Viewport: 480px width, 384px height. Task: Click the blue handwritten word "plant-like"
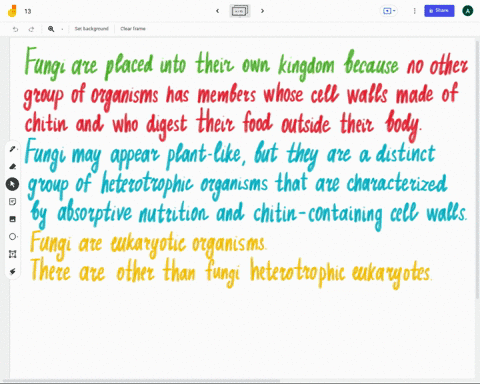(x=204, y=156)
